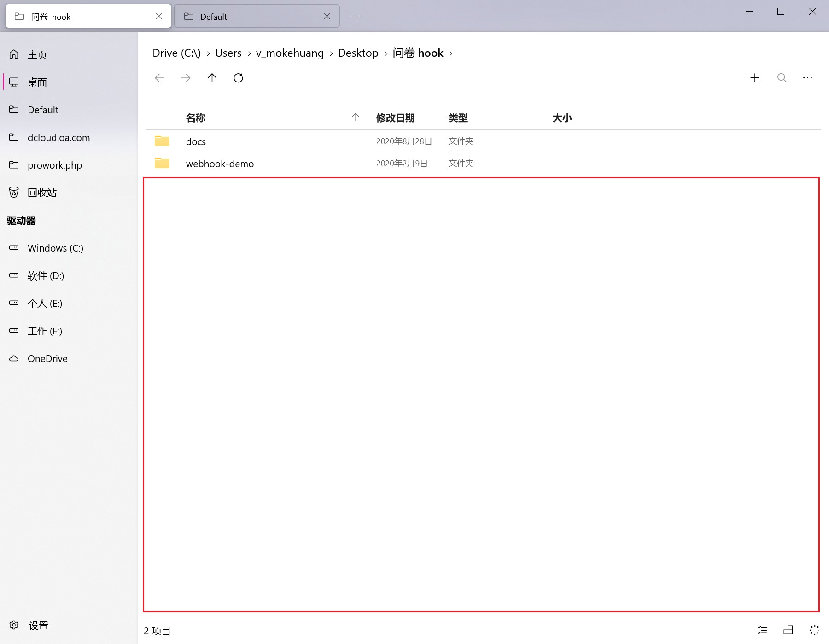
Task: Refresh the current folder view
Action: click(x=238, y=78)
